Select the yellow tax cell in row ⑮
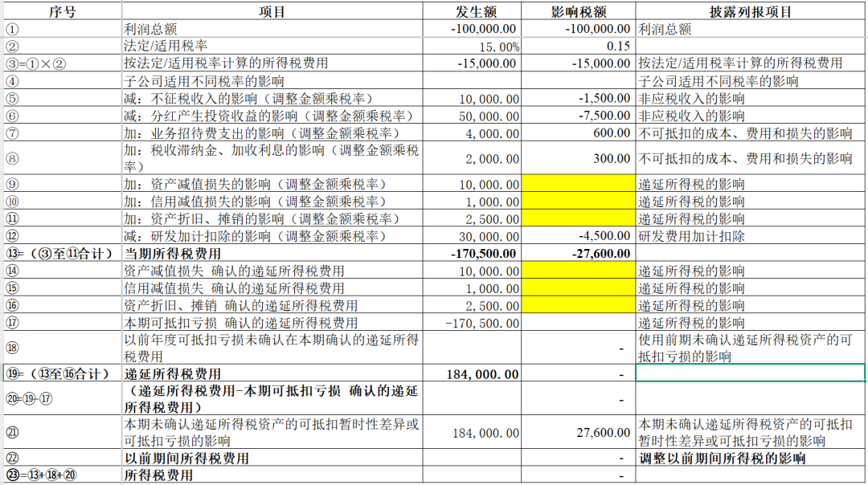The width and height of the screenshot is (868, 485). [x=579, y=288]
